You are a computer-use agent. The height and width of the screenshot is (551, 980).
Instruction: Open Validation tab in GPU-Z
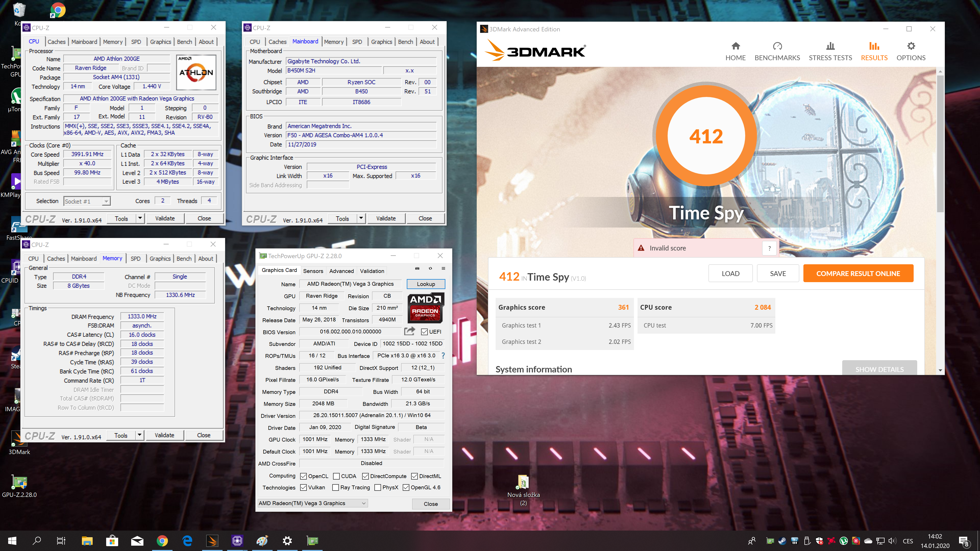(x=372, y=271)
